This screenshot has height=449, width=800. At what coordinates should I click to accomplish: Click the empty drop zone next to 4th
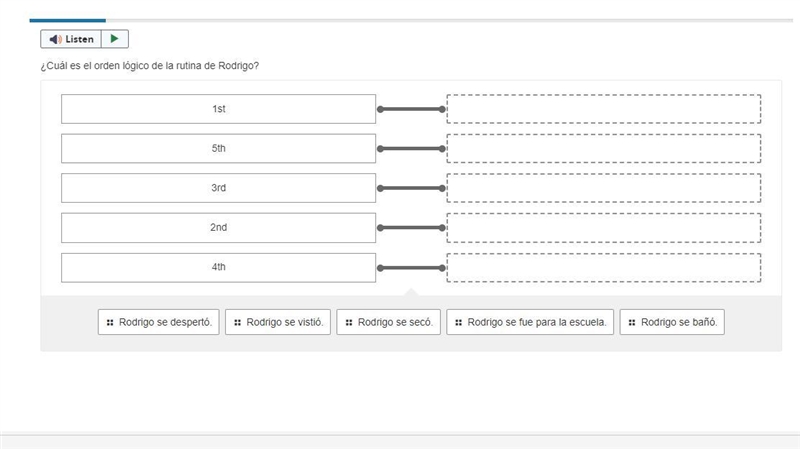(x=604, y=267)
